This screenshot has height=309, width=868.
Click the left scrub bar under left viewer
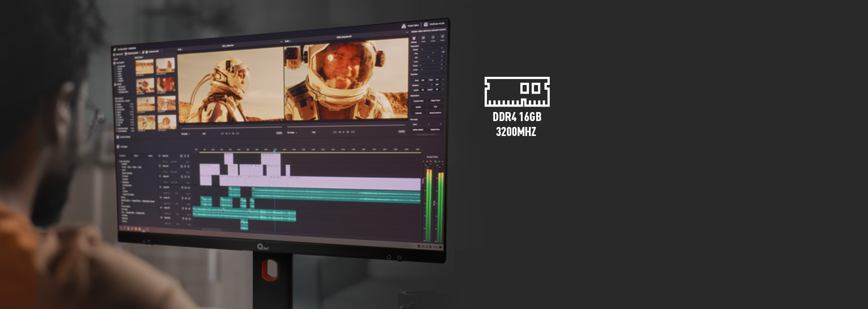(x=231, y=128)
